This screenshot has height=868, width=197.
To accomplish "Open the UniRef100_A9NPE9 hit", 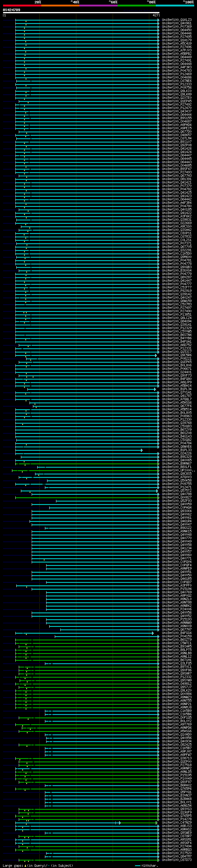I will (177, 568).
